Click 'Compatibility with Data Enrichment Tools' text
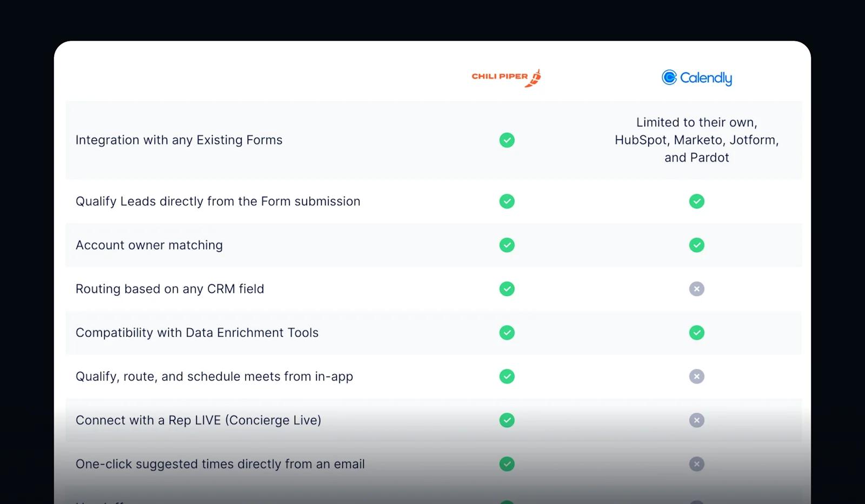 pyautogui.click(x=197, y=333)
